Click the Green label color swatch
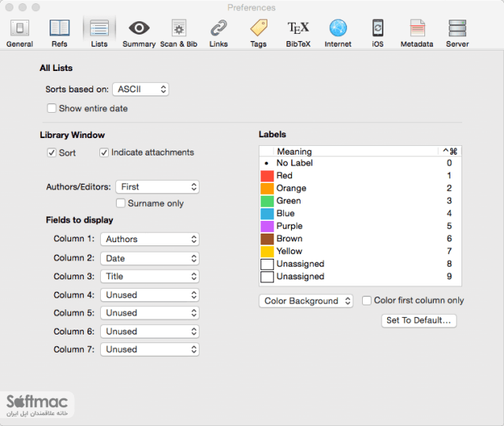The height and width of the screenshot is (426, 504). pyautogui.click(x=267, y=201)
